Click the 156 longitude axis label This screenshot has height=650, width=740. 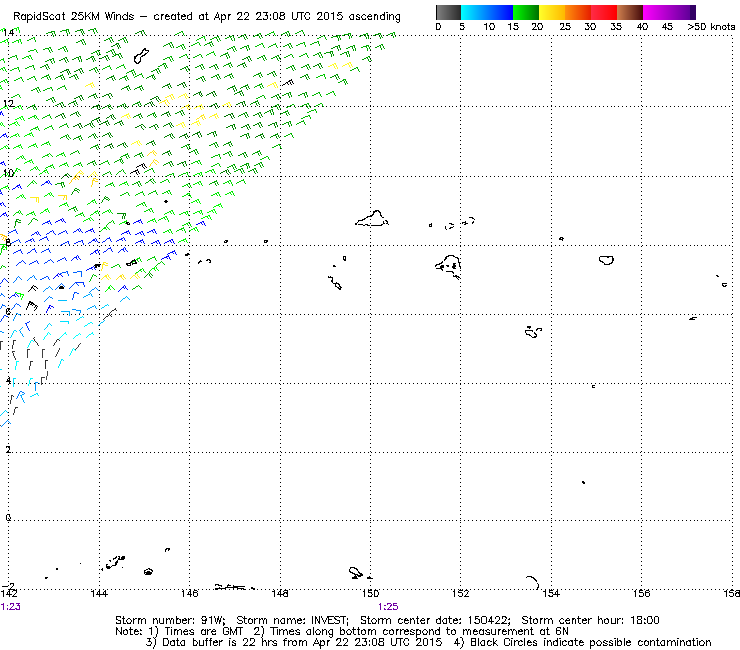click(x=641, y=593)
